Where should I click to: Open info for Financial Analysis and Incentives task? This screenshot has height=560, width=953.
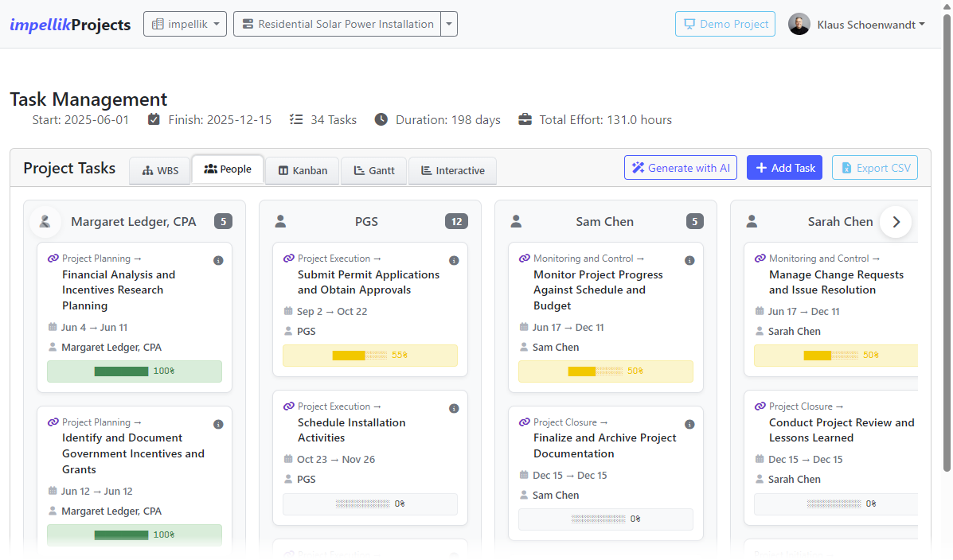(218, 261)
